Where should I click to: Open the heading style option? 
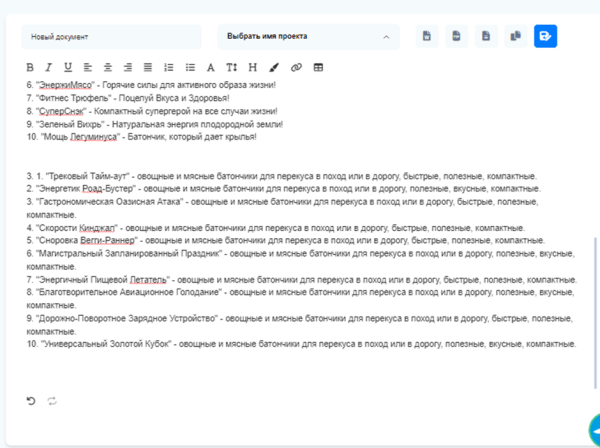pyautogui.click(x=253, y=68)
